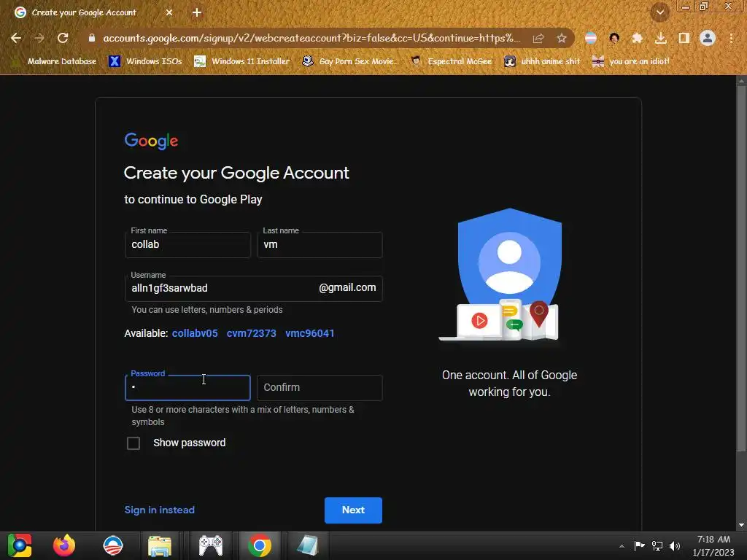Choose suggested username cvm72373
747x560 pixels.
pos(252,333)
